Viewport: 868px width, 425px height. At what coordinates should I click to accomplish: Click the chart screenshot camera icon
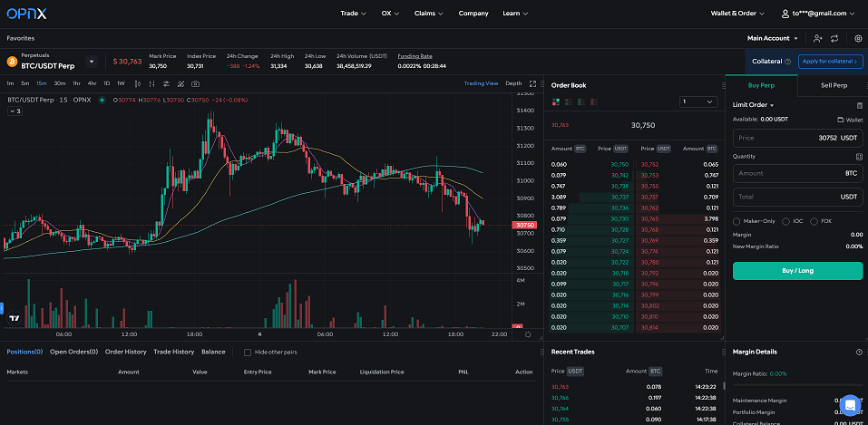[x=195, y=83]
